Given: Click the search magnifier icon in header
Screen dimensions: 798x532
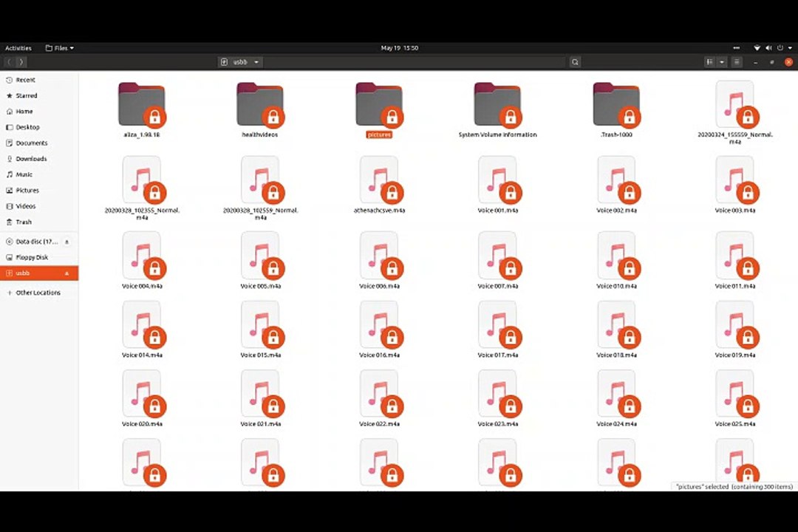Looking at the screenshot, I should pos(575,62).
